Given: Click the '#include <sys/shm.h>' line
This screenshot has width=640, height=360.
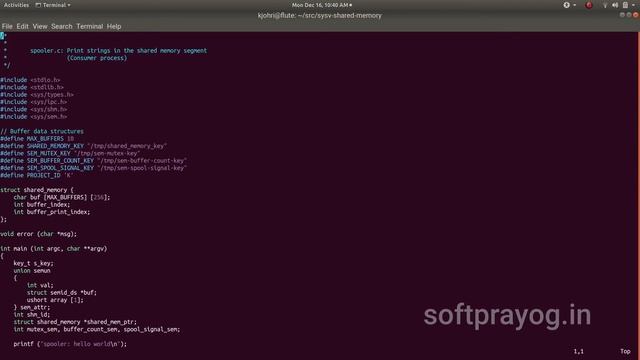Looking at the screenshot, I should click(x=33, y=109).
